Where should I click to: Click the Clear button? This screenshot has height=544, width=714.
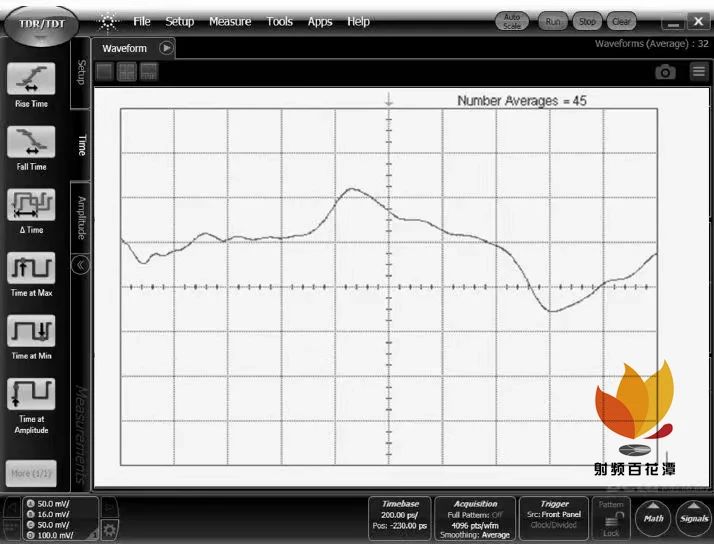[x=621, y=21]
